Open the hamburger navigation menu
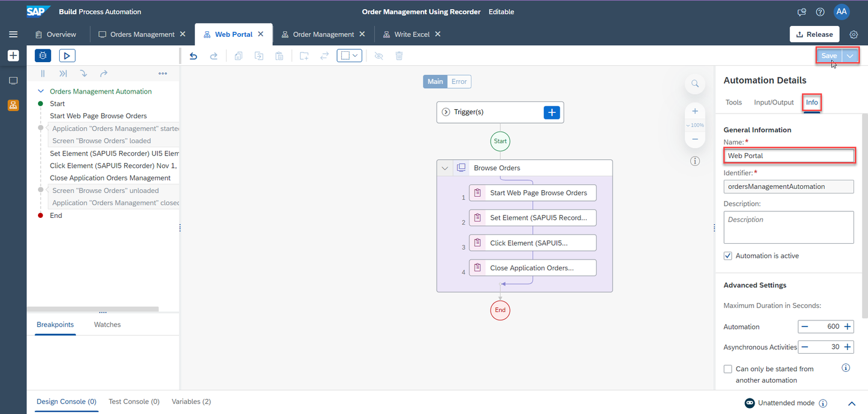Image resolution: width=868 pixels, height=414 pixels. click(x=13, y=34)
